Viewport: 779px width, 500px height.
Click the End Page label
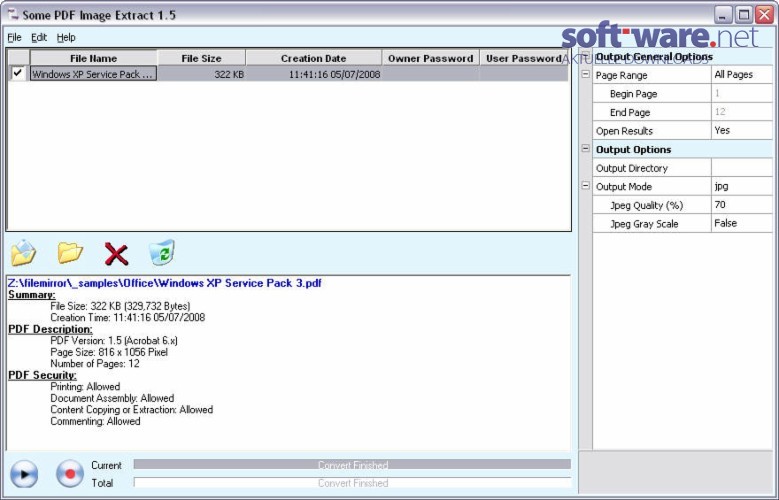pyautogui.click(x=630, y=112)
